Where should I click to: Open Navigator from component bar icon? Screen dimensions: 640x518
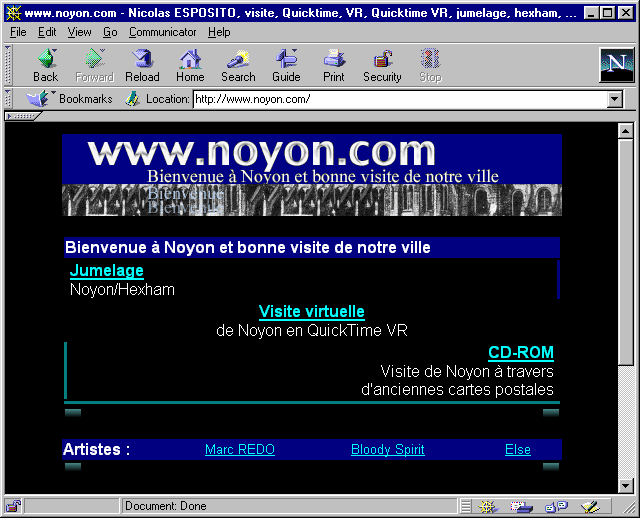(489, 506)
